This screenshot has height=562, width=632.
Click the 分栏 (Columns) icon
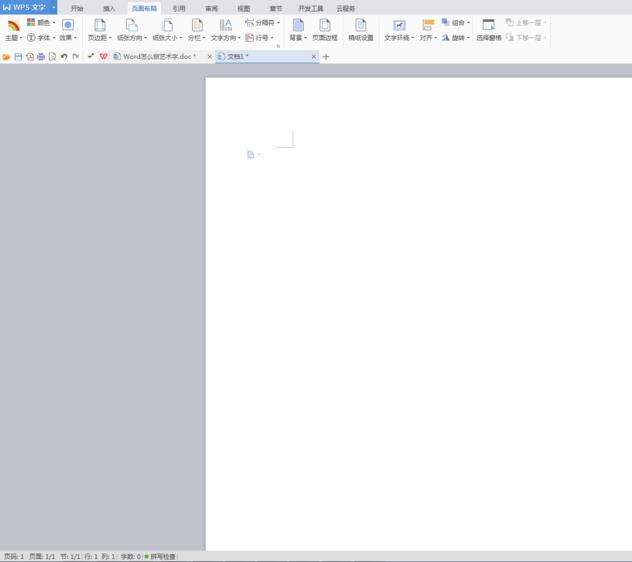point(196,29)
